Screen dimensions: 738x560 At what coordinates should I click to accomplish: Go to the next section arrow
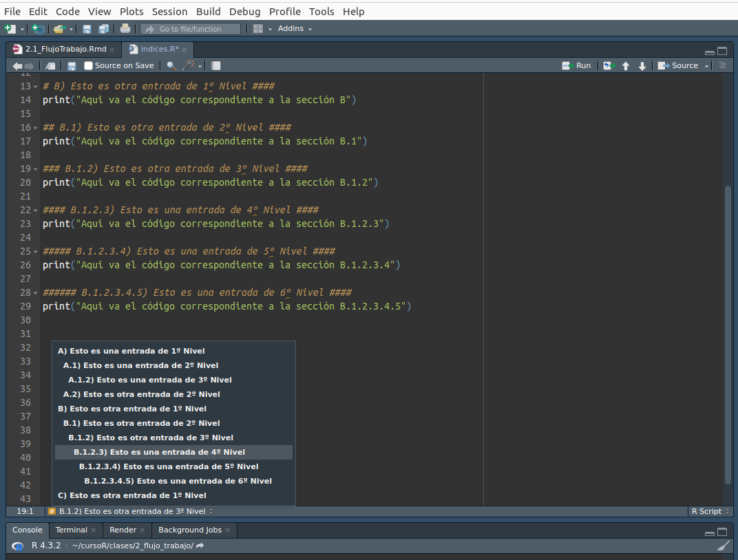tap(642, 66)
